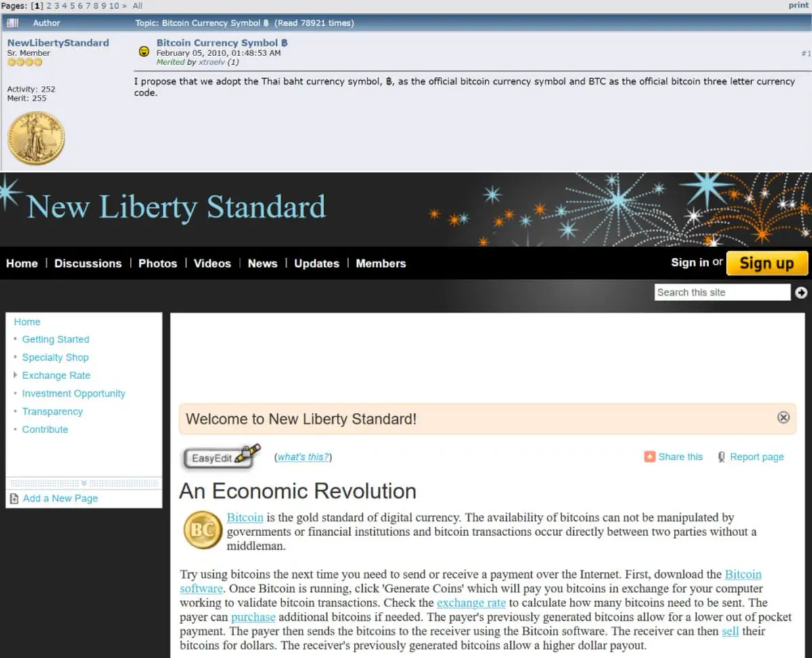This screenshot has height=658, width=812.
Task: Click the BC gold bitcoin coin image
Action: tap(202, 531)
